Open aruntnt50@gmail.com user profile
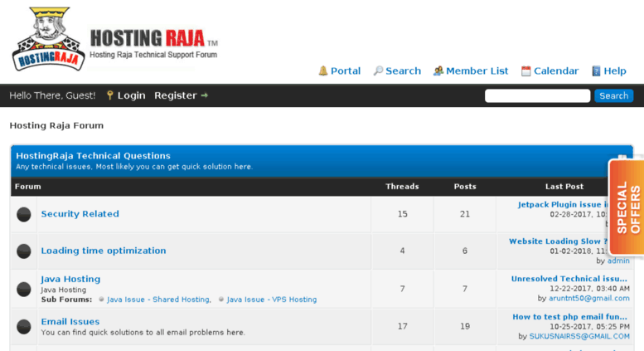644x351 pixels. coord(589,299)
